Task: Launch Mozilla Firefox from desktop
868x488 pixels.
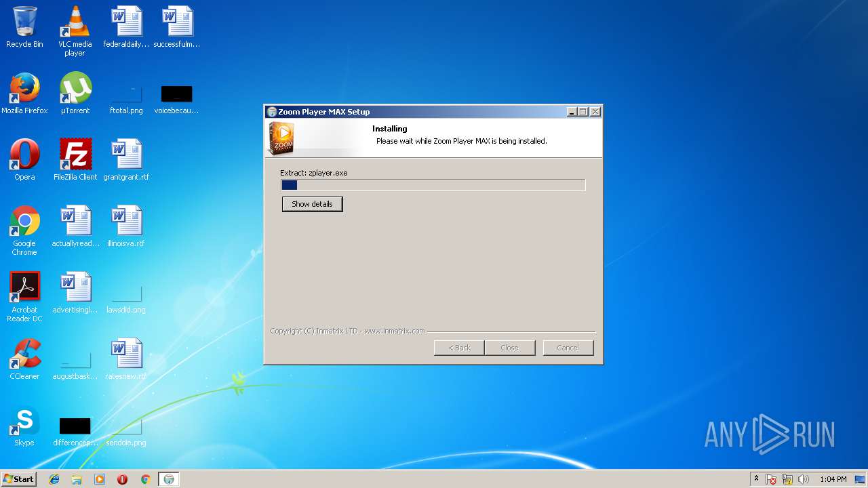Action: pos(24,94)
